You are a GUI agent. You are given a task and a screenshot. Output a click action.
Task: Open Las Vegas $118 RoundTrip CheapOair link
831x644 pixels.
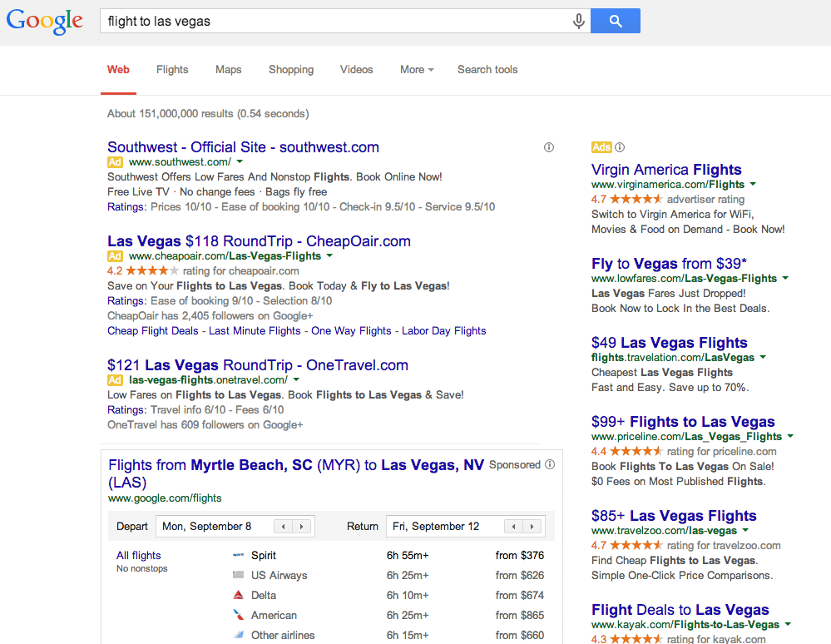259,241
